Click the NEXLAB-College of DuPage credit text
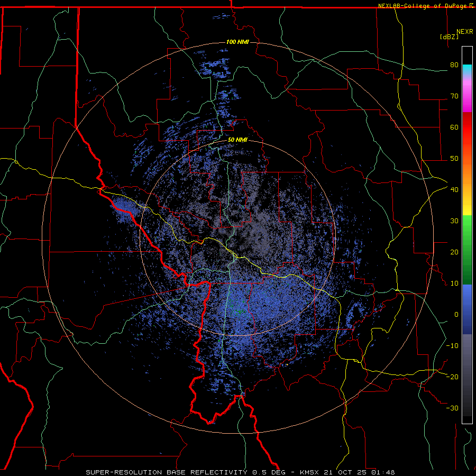This screenshot has width=476, height=476. coord(422,6)
